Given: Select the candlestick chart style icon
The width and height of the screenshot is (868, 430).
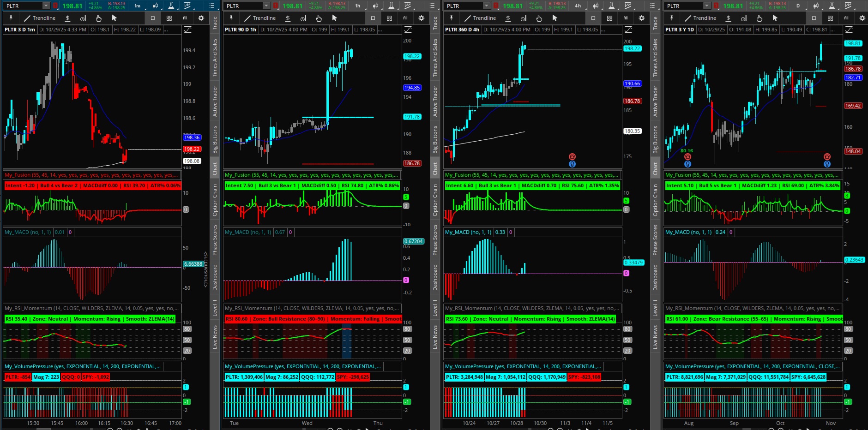Looking at the screenshot, I should 155,6.
